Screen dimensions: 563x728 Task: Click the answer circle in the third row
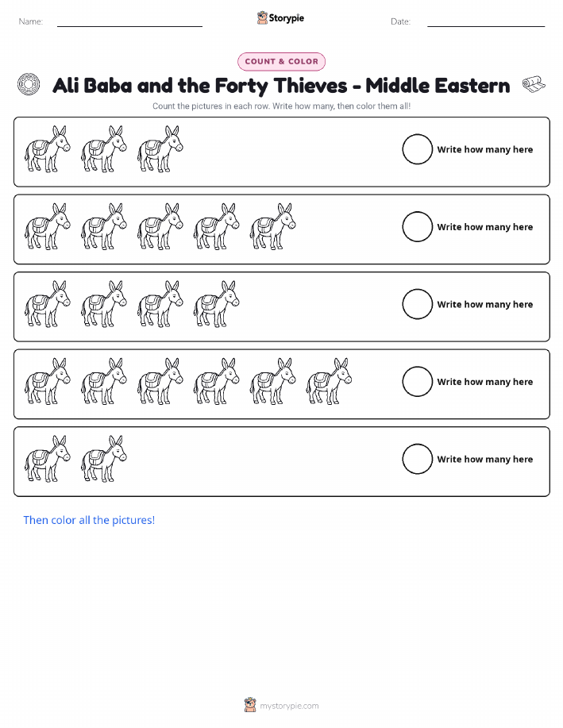click(417, 305)
